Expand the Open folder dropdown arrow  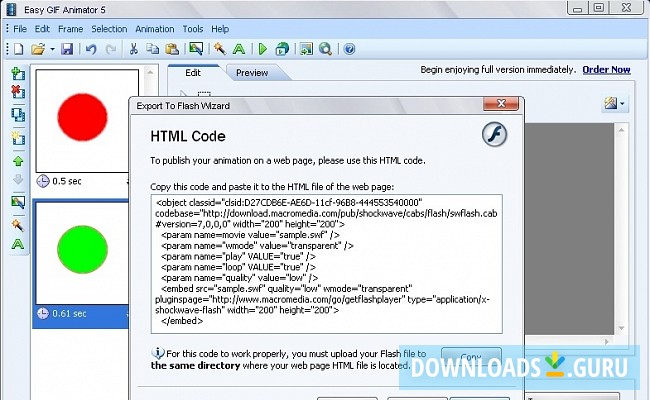tap(52, 49)
